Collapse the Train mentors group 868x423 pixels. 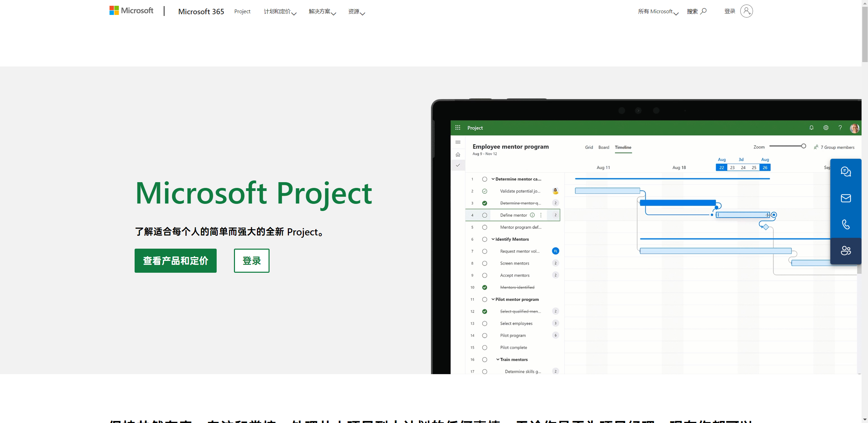point(498,359)
